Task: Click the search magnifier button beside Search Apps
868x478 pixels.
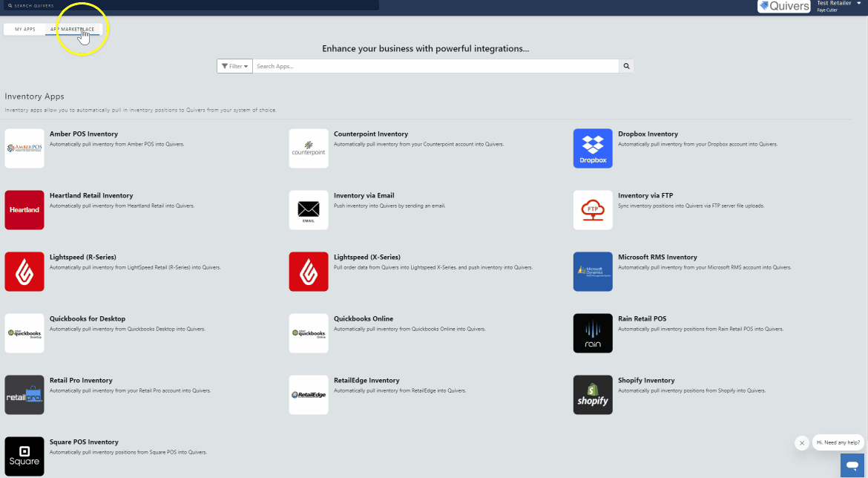Action: click(x=626, y=67)
